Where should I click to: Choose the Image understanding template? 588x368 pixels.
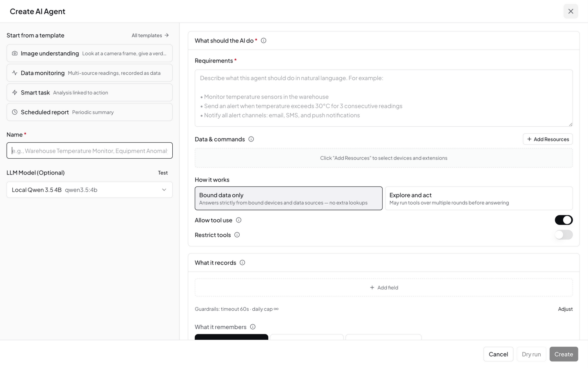(x=89, y=53)
